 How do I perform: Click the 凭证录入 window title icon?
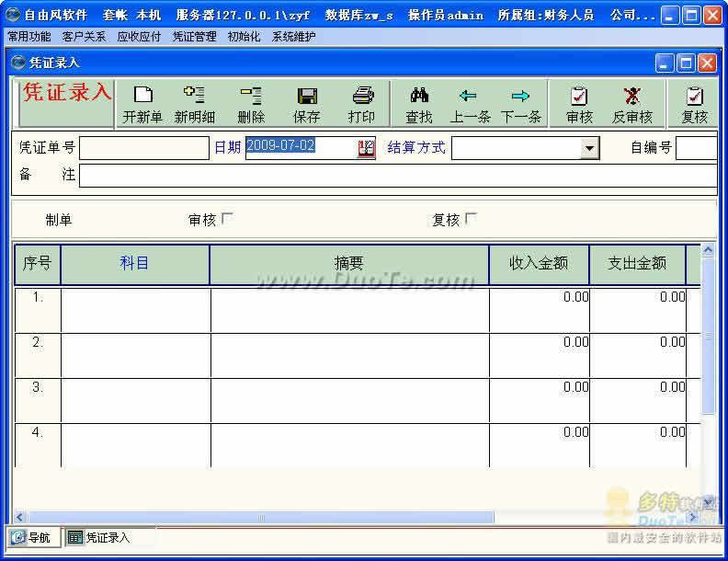17,62
